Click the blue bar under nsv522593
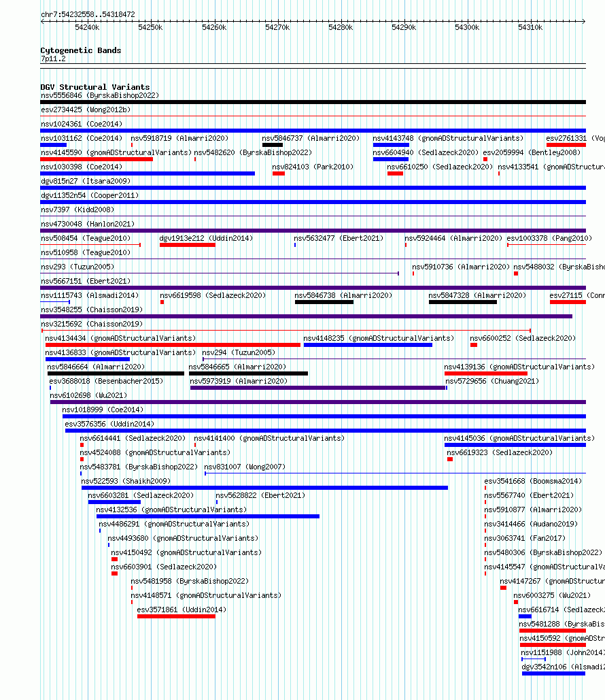This screenshot has width=605, height=700. [264, 488]
